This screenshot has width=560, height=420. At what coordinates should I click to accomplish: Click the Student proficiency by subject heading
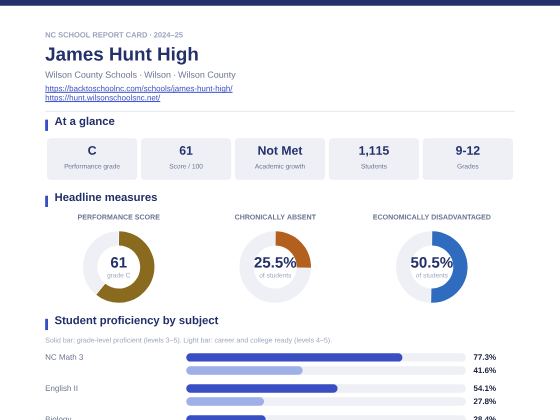pos(136,320)
